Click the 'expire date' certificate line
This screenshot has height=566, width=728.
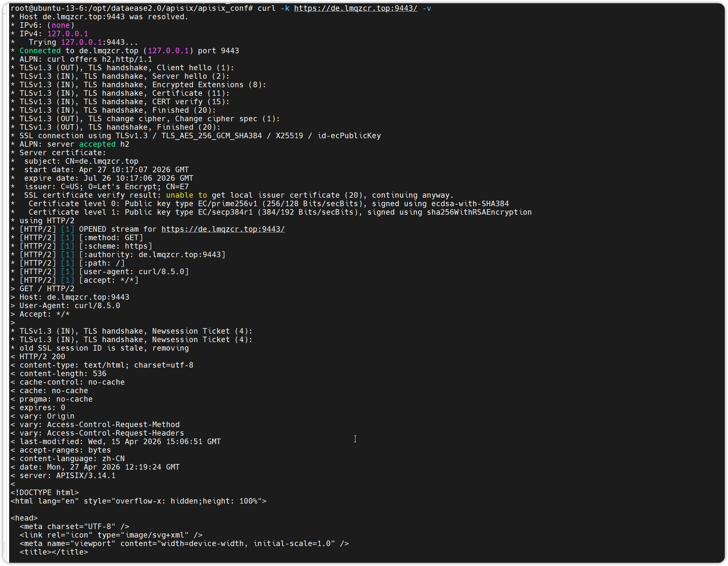point(108,178)
